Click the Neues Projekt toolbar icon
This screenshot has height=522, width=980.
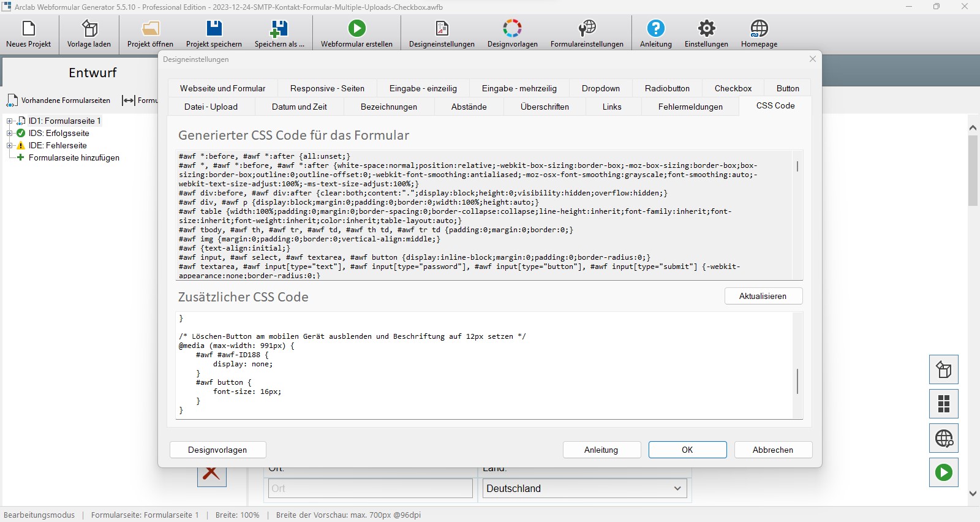(x=29, y=29)
